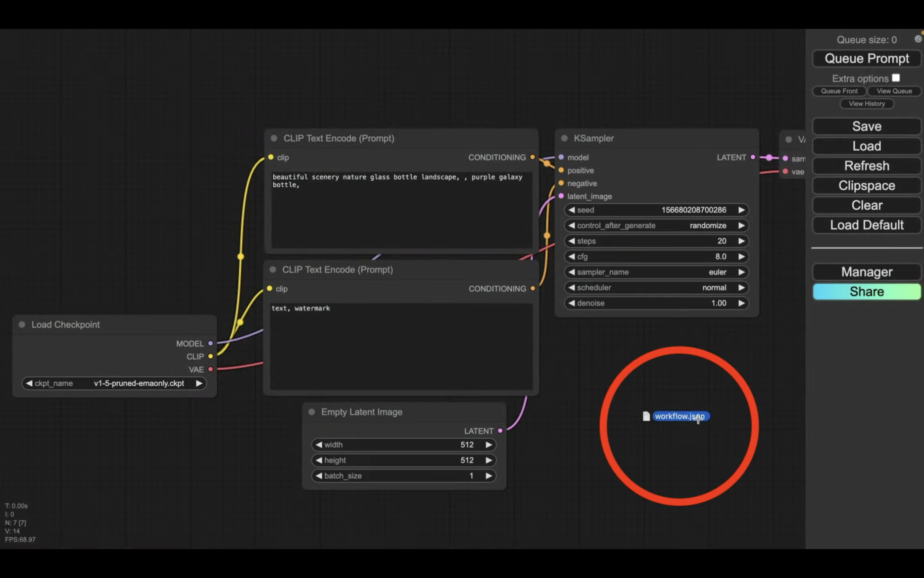Click the CLIP output socket of Load Checkpoint
924x578 pixels.
210,356
